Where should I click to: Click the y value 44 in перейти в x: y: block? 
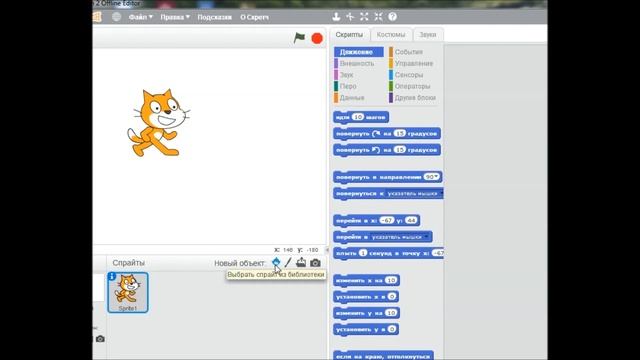pyautogui.click(x=411, y=220)
